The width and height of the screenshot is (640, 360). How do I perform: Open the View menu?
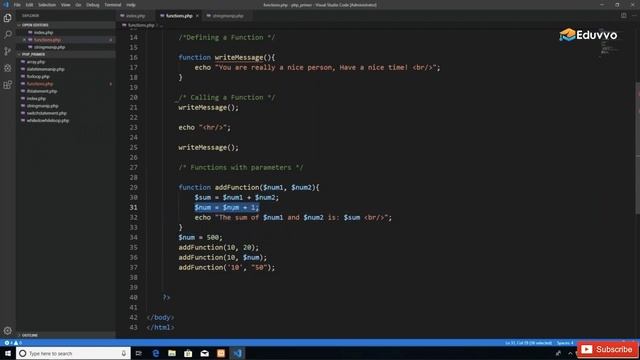pos(65,5)
